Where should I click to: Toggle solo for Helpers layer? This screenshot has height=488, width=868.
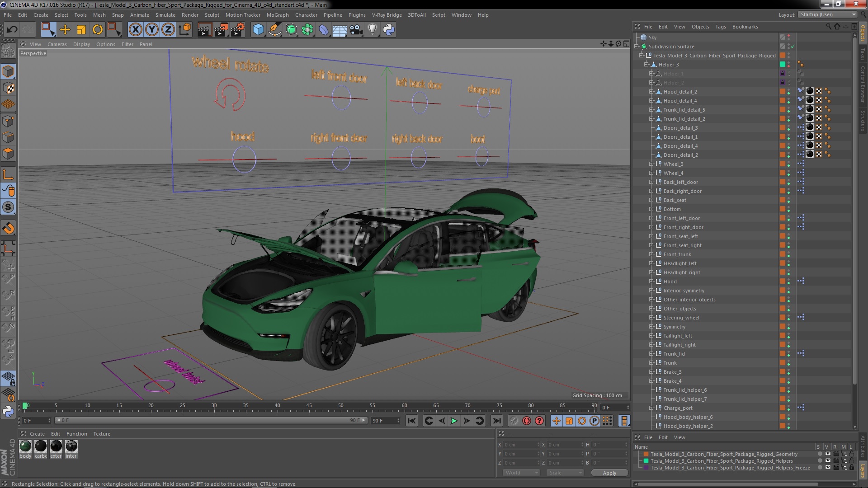pyautogui.click(x=820, y=461)
